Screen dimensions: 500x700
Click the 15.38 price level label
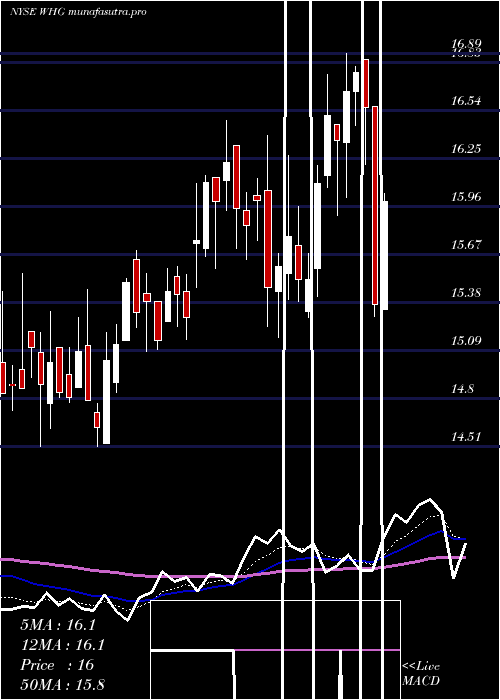pos(466,293)
